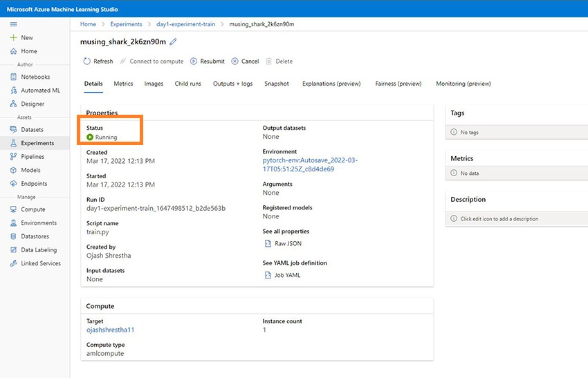Click the Compute monitor icon
This screenshot has width=588, height=378.
click(14, 209)
